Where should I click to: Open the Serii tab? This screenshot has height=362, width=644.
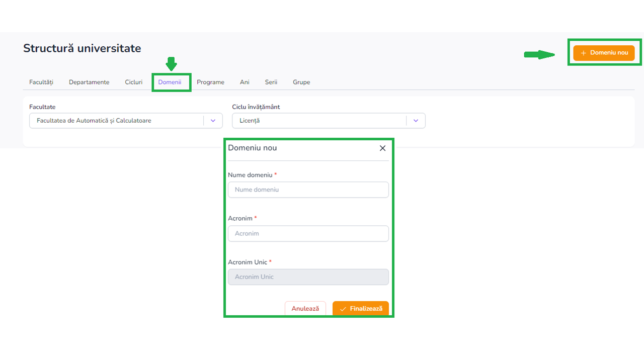pyautogui.click(x=271, y=82)
